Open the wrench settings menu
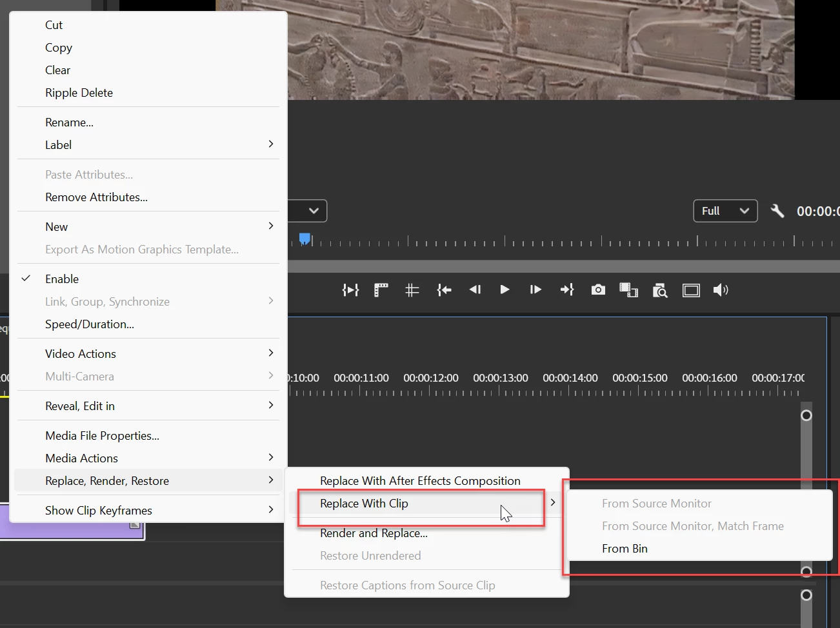The height and width of the screenshot is (628, 840). click(777, 210)
